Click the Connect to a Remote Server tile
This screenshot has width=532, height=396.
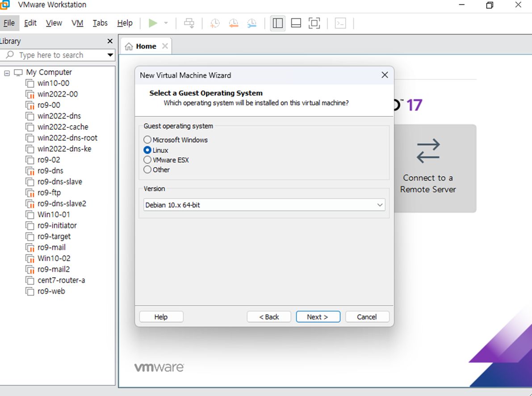(x=435, y=169)
